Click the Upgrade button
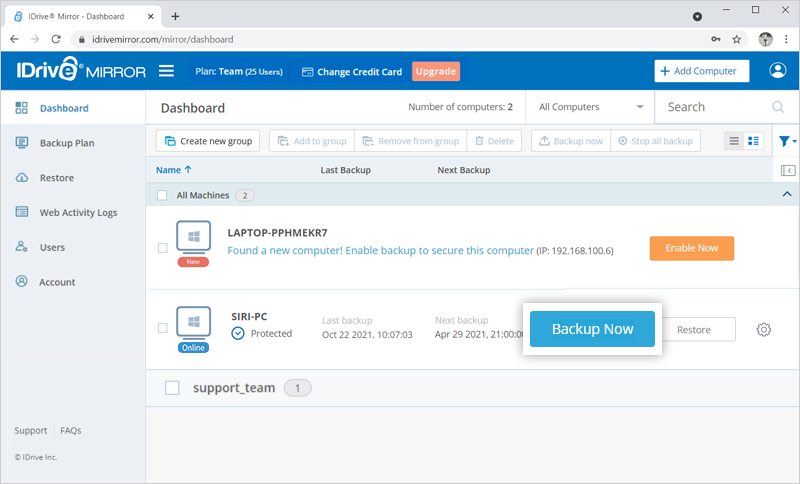Viewport: 800px width, 484px height. 436,71
